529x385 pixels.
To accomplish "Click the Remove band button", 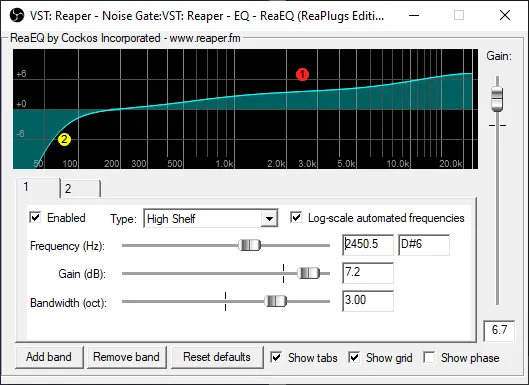I will 127,357.
